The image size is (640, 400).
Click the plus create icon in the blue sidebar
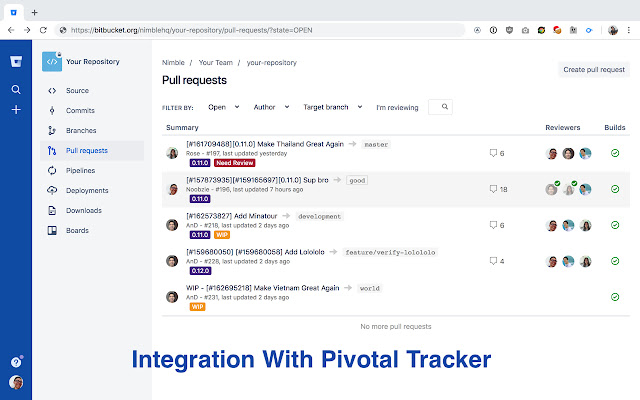coord(16,109)
